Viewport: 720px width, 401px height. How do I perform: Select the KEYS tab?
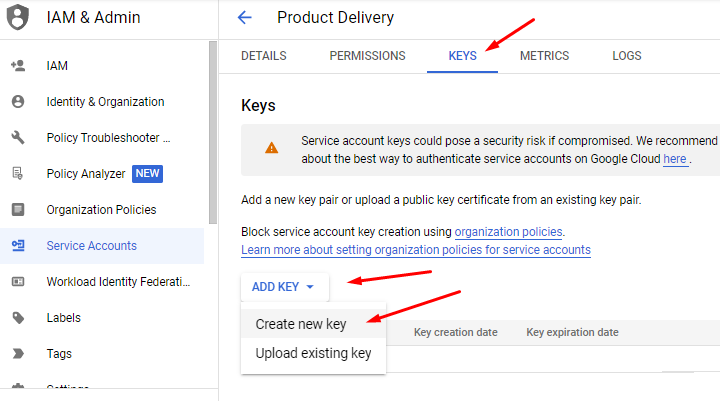462,56
